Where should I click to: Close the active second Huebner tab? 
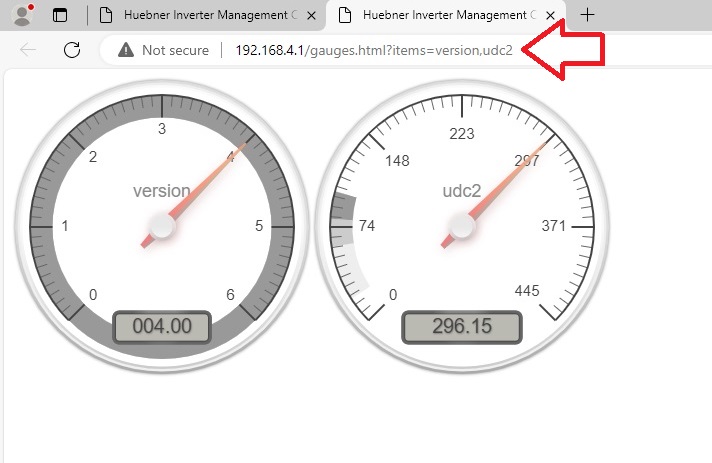[x=549, y=15]
